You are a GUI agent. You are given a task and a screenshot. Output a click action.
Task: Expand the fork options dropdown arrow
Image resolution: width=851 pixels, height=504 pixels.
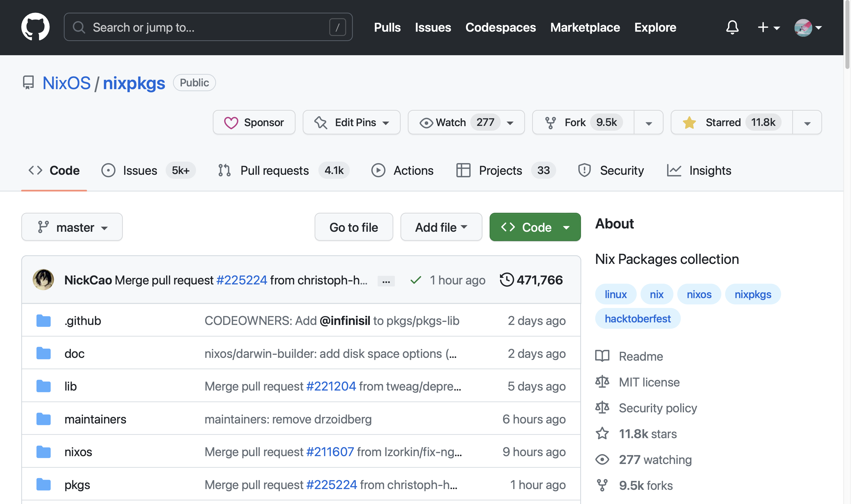[649, 122]
